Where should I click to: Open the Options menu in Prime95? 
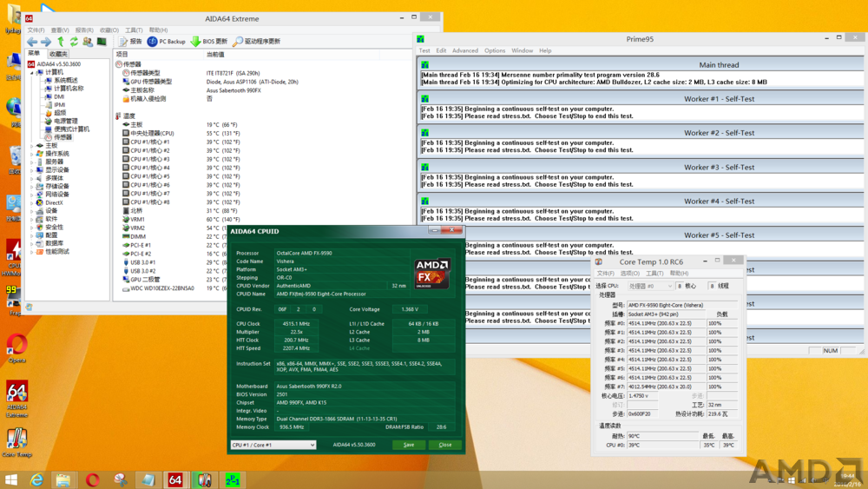[x=495, y=50]
